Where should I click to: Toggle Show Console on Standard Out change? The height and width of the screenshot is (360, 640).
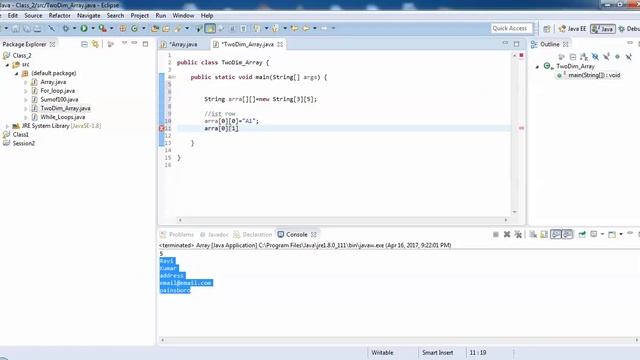click(x=556, y=234)
